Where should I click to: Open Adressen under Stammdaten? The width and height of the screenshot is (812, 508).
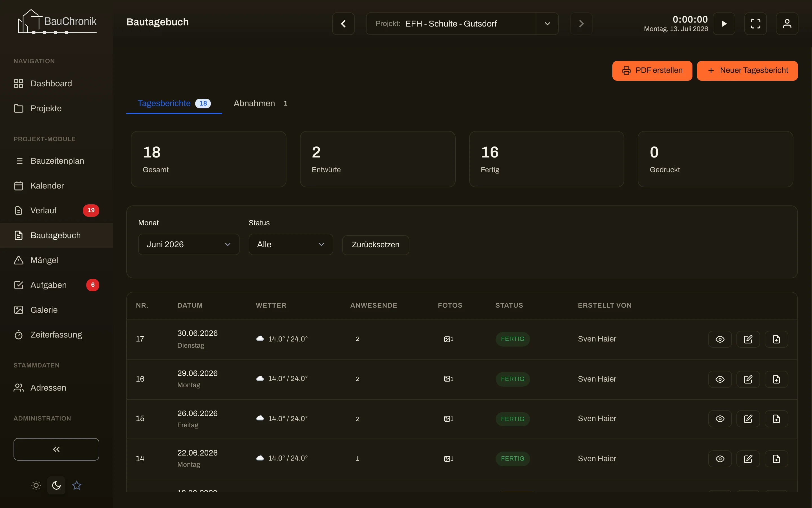56,387
